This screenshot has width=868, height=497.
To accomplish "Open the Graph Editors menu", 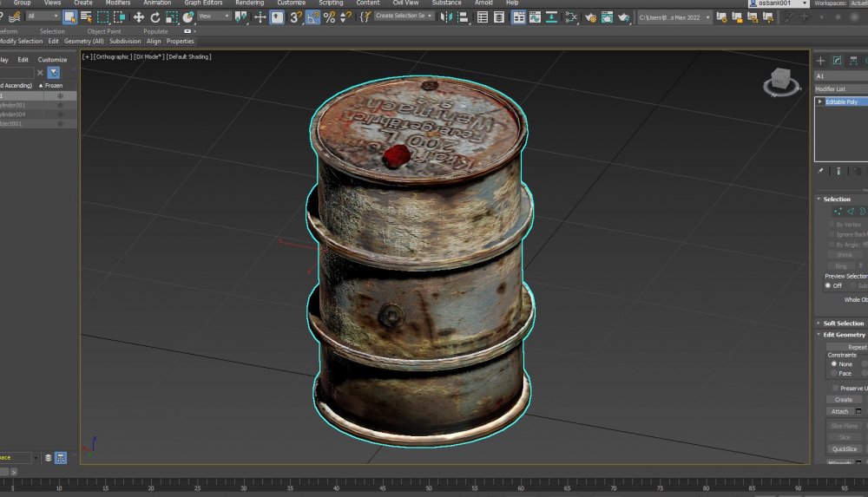I will [204, 3].
